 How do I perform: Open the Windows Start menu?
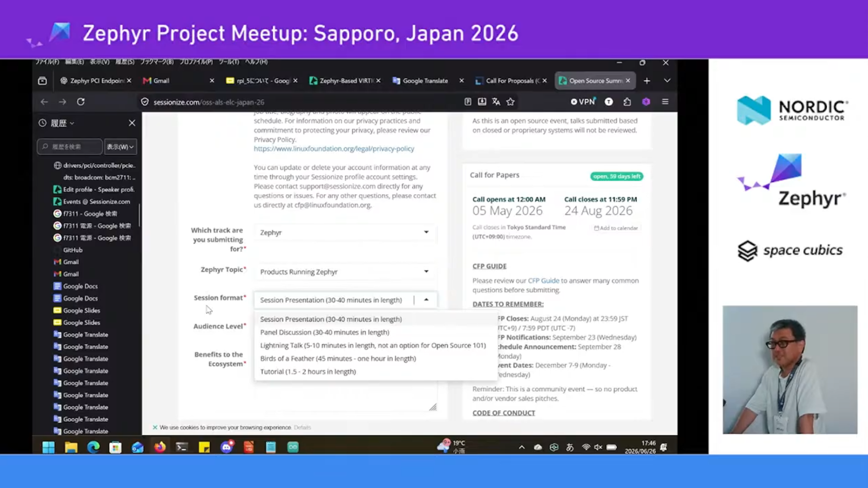[48, 447]
